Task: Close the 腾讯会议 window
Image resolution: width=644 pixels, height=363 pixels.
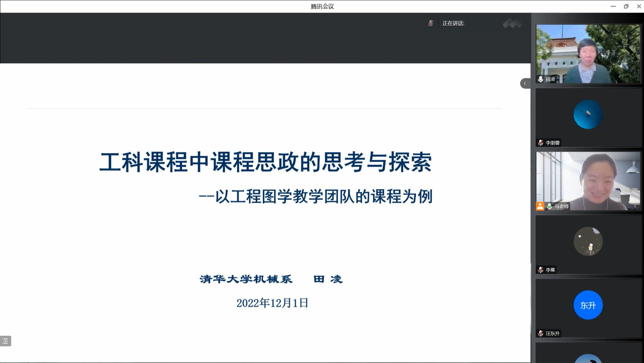Action: tap(639, 6)
